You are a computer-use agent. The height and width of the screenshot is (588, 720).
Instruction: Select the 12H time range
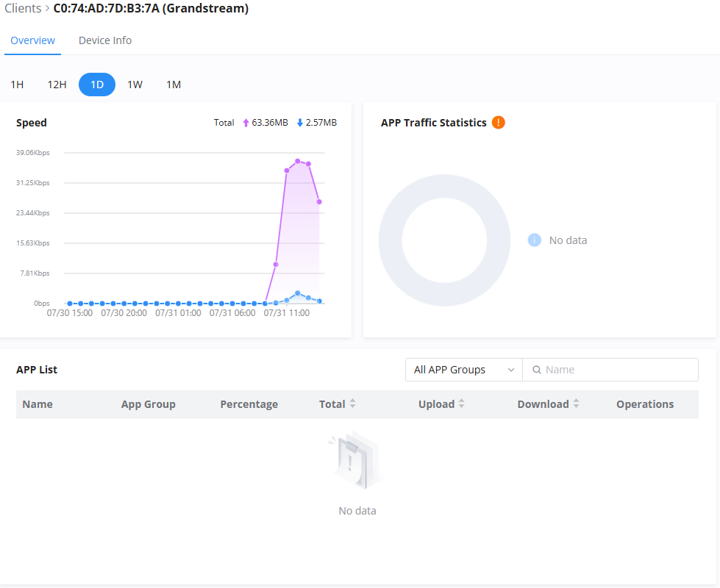tap(57, 85)
